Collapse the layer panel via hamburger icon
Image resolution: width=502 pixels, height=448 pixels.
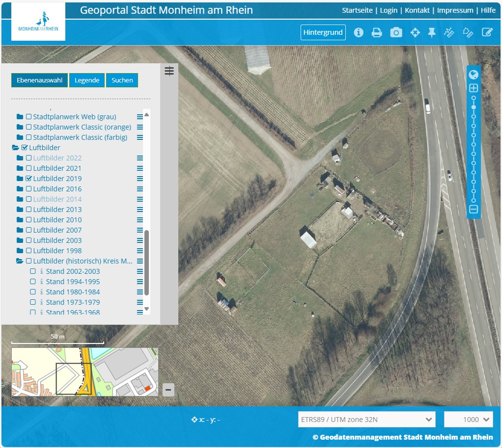169,71
